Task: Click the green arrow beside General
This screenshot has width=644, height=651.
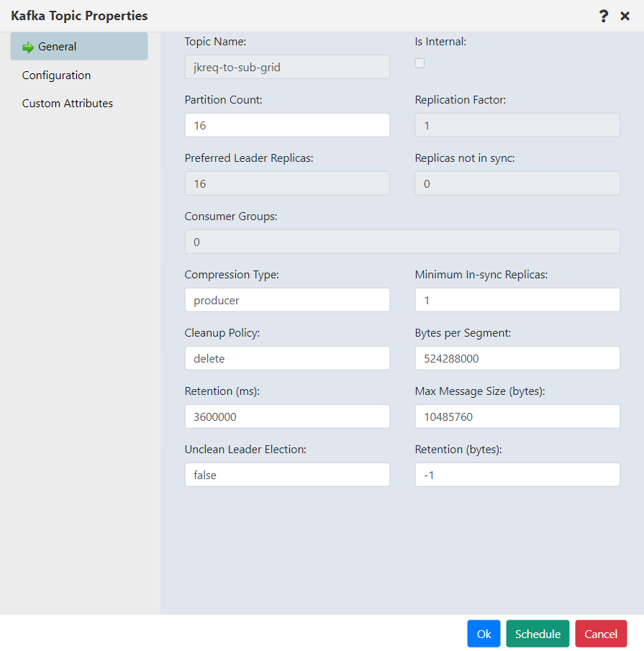Action: [x=27, y=47]
